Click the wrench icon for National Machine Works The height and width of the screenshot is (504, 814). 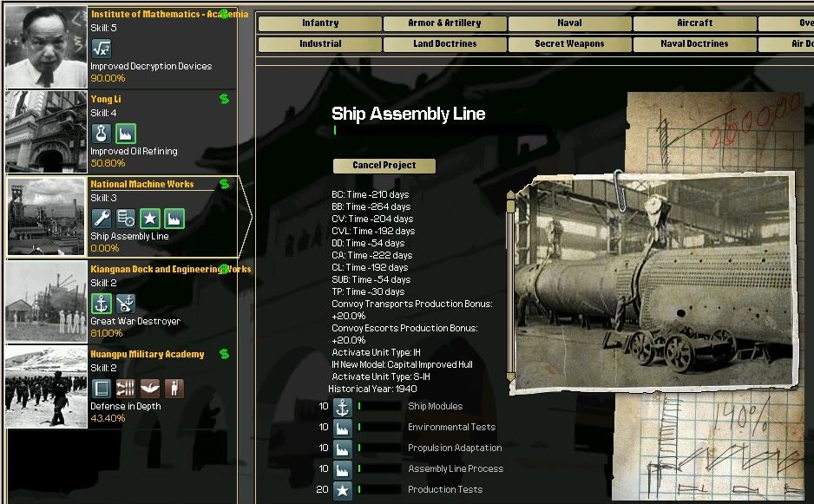coord(101,218)
